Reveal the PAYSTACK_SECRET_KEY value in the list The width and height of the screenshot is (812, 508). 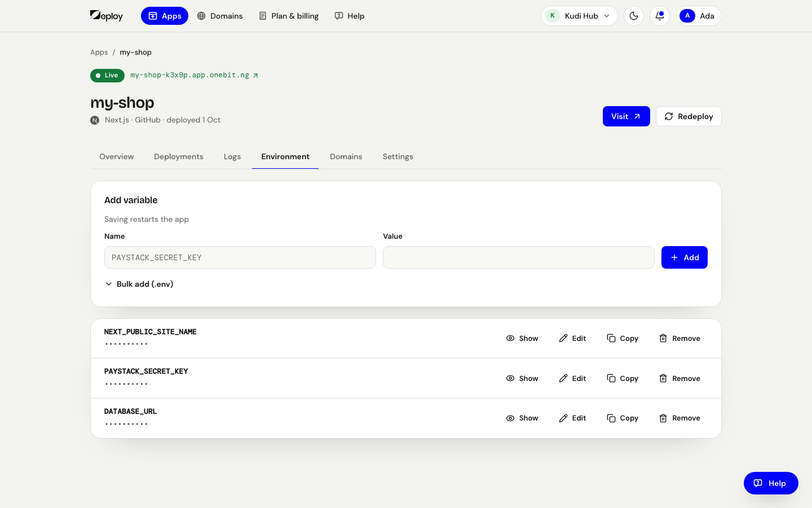point(522,378)
